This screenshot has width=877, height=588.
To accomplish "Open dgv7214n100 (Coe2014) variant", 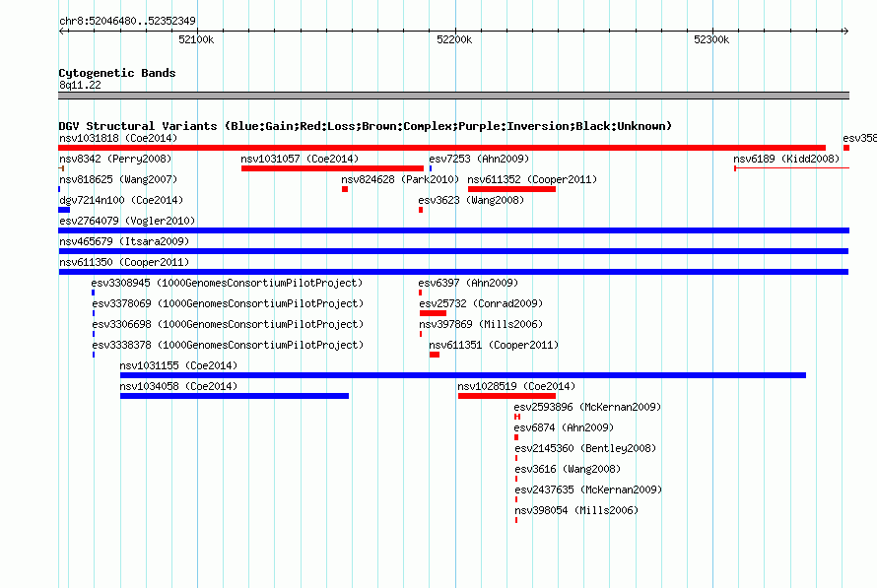I will point(121,200).
